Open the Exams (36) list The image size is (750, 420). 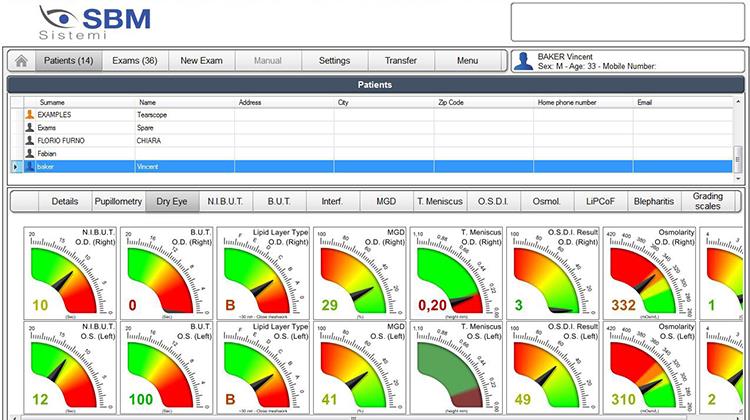click(x=135, y=61)
